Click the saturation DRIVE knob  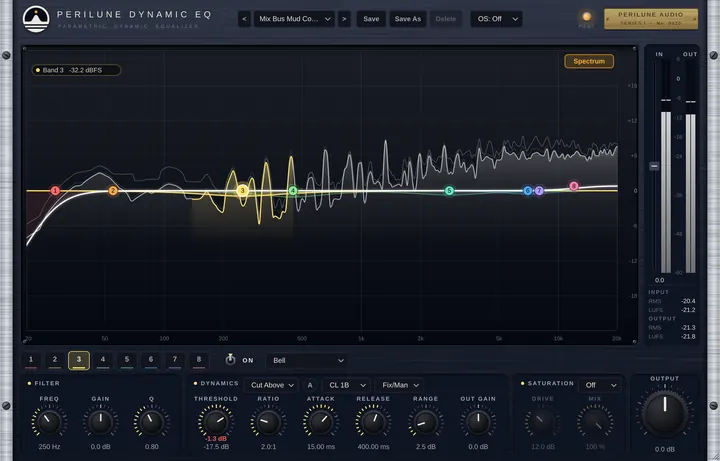click(543, 422)
